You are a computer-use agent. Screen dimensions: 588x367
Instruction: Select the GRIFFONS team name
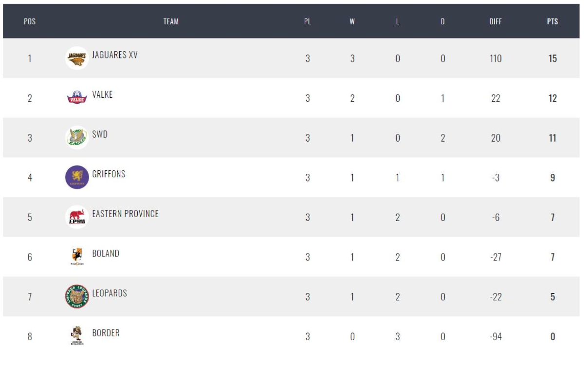point(109,174)
